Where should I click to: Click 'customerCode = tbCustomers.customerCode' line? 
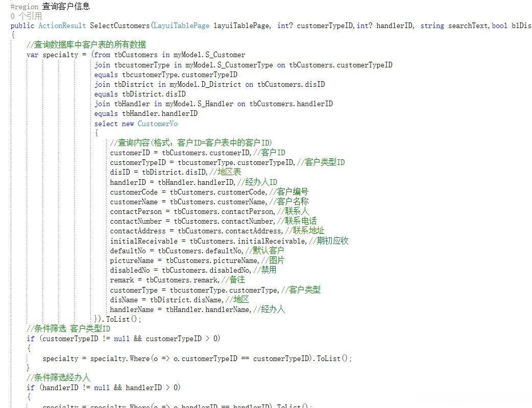[188, 192]
